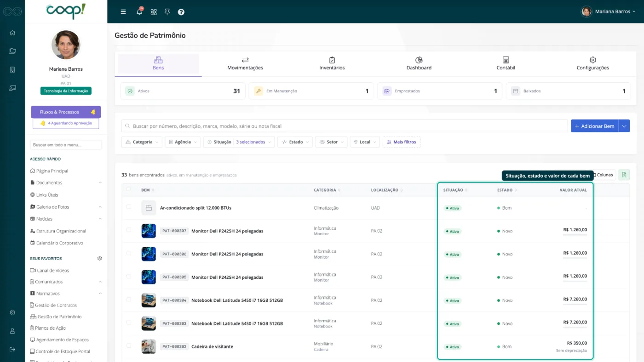Image resolution: width=644 pixels, height=362 pixels.
Task: Click the building icon in left rail
Action: (x=12, y=69)
